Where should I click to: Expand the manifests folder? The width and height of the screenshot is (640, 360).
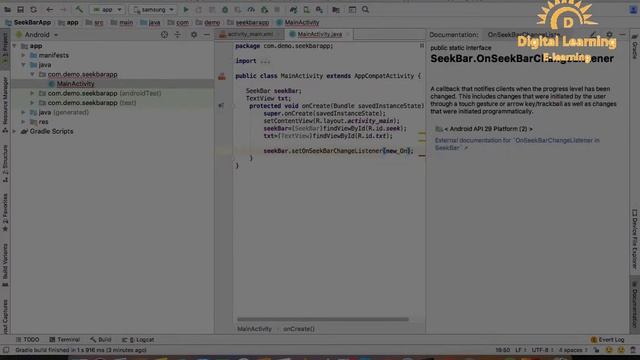tap(24, 55)
